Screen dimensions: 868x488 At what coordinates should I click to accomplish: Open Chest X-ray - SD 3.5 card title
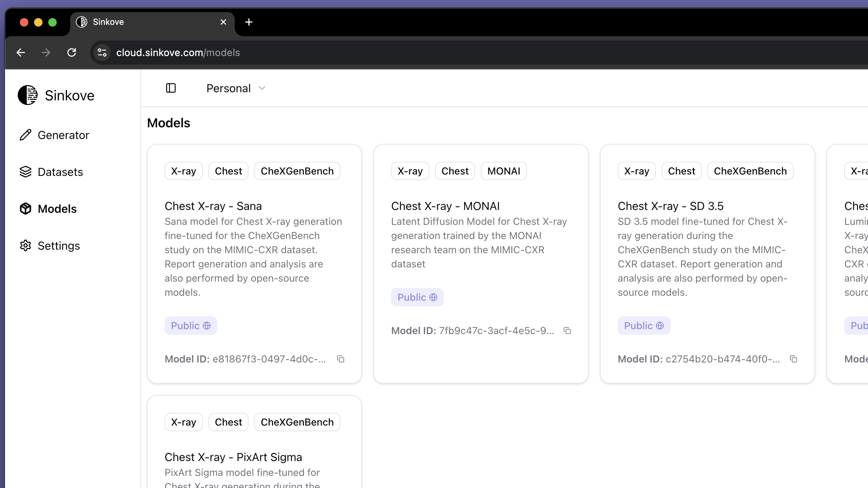pos(670,206)
